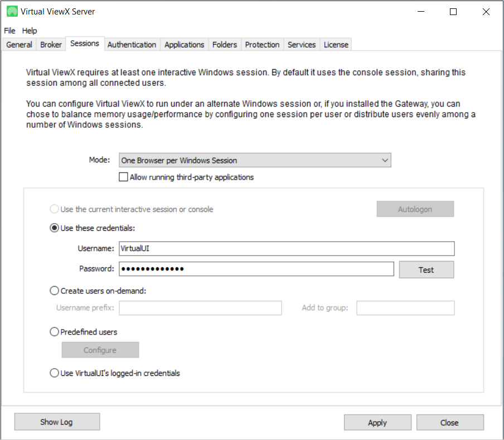The width and height of the screenshot is (504, 440).
Task: Open the License tab
Action: click(336, 45)
